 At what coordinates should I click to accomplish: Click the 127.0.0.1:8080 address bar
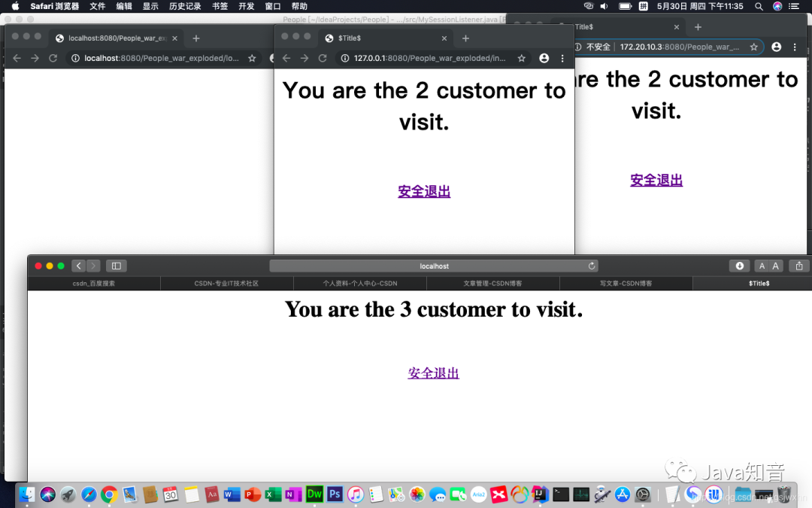click(429, 58)
